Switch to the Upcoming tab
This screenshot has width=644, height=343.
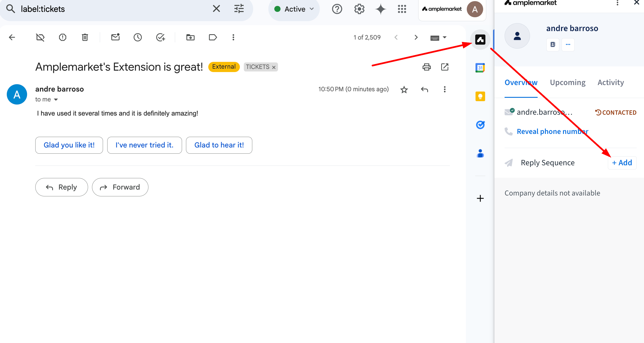(568, 83)
